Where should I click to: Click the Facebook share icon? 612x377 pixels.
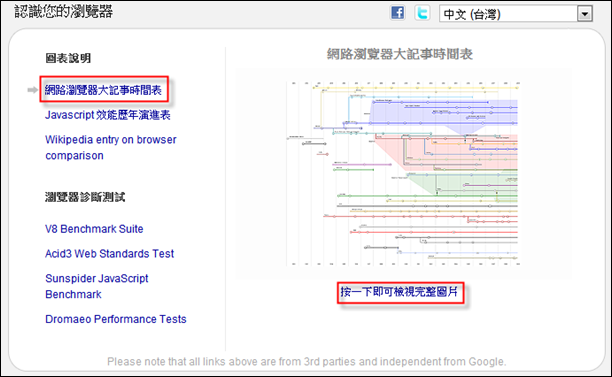tap(397, 13)
